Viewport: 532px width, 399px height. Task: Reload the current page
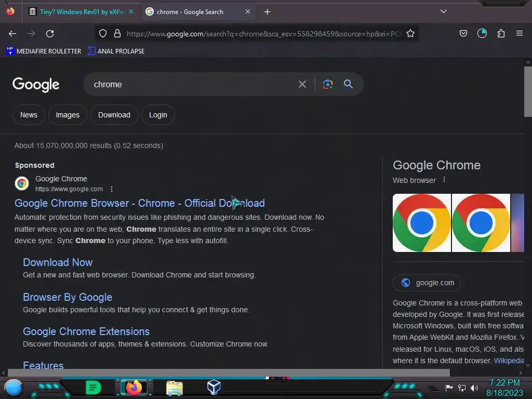coord(50,34)
